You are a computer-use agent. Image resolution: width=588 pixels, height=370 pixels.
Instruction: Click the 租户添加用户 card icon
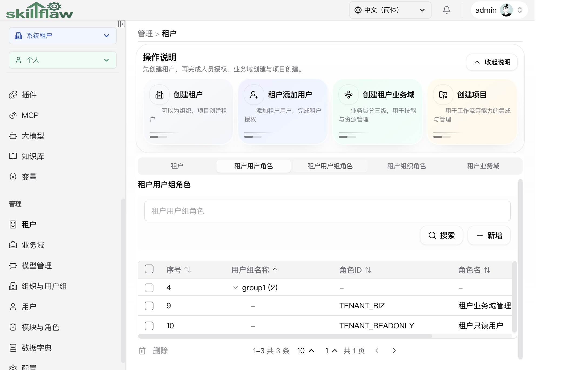[x=254, y=95]
